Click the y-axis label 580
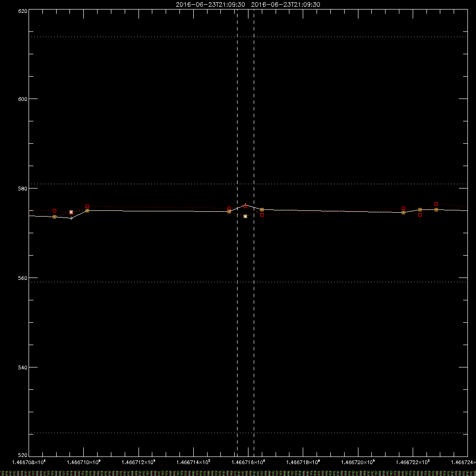 [23, 188]
